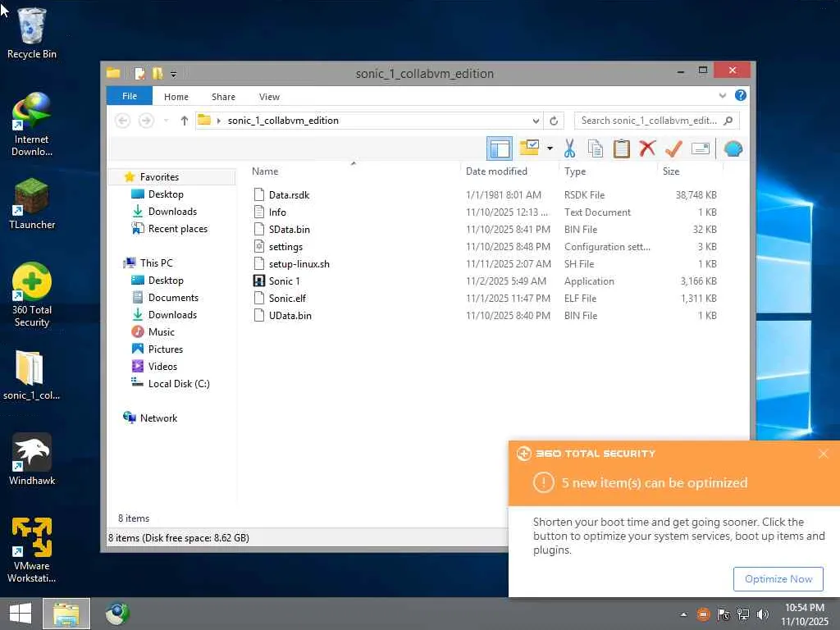Open Local Disk (C:) in navigation pane

[178, 384]
